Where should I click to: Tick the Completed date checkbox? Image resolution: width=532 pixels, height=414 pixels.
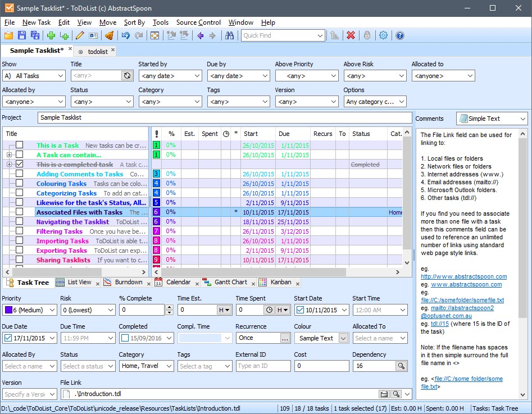click(125, 338)
